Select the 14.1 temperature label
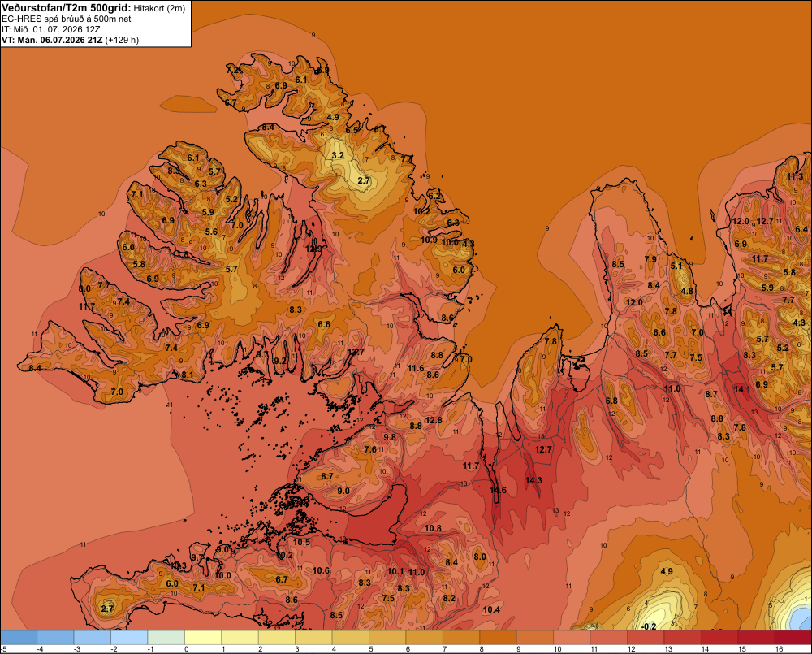 pyautogui.click(x=741, y=389)
